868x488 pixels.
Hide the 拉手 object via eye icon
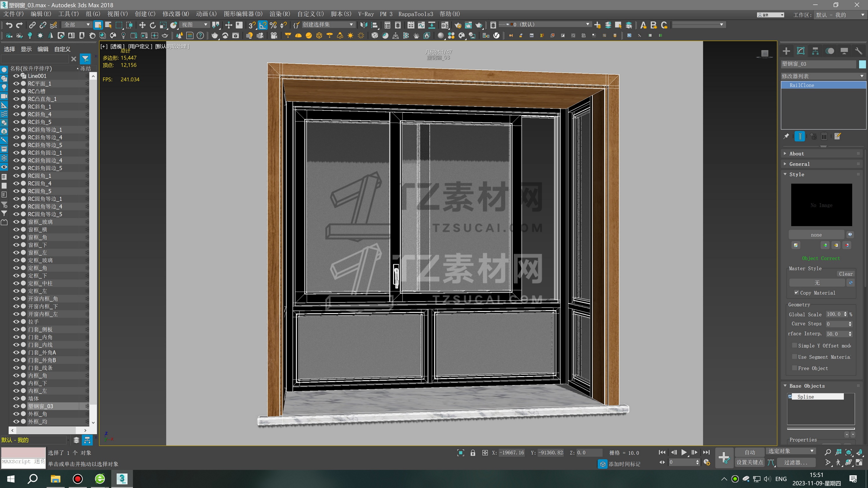click(16, 322)
